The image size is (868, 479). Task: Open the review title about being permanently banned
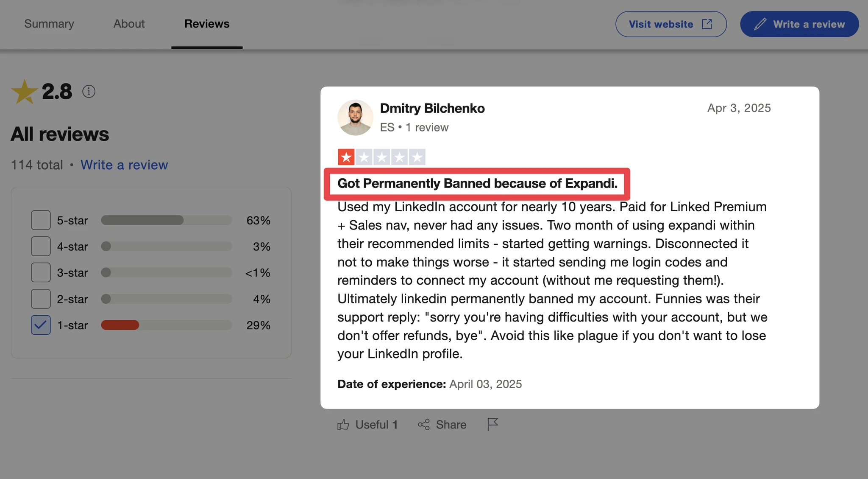[477, 183]
